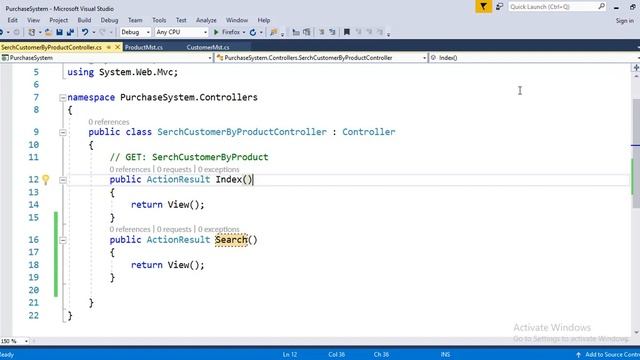Click the toolbar icon just right of Find in Files group
The width and height of the screenshot is (640, 360).
(x=296, y=32)
